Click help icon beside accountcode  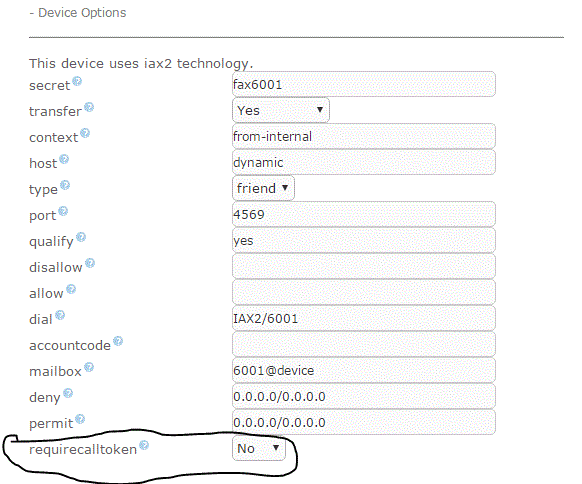pyautogui.click(x=118, y=341)
